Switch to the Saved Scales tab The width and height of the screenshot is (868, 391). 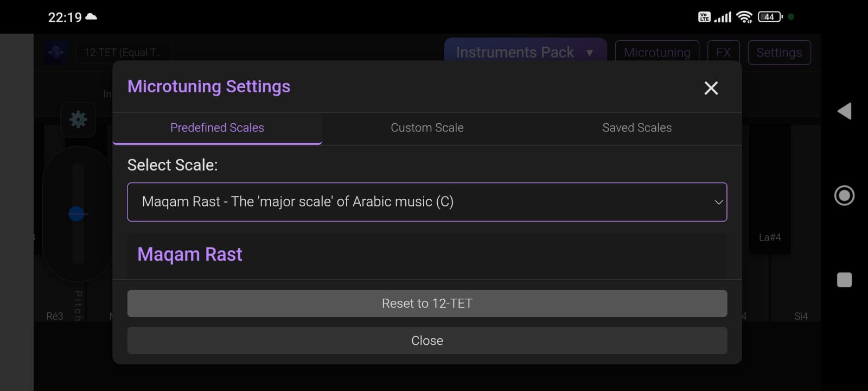tap(637, 128)
